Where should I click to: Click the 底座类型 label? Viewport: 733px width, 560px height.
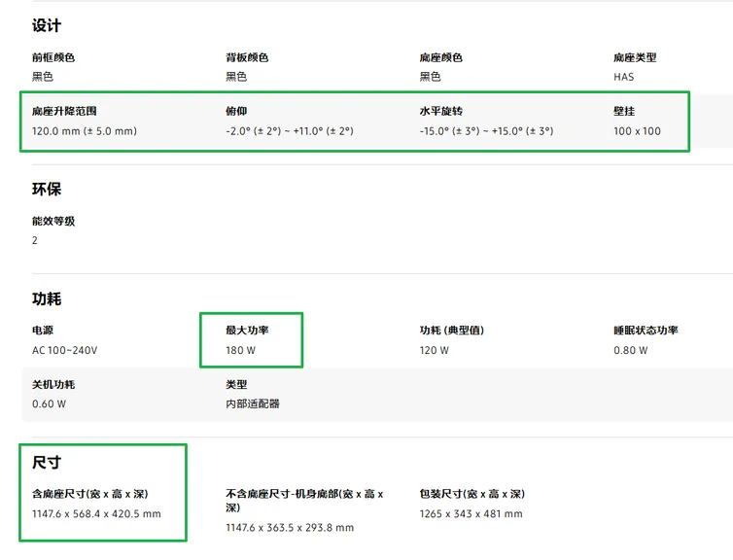[x=635, y=57]
